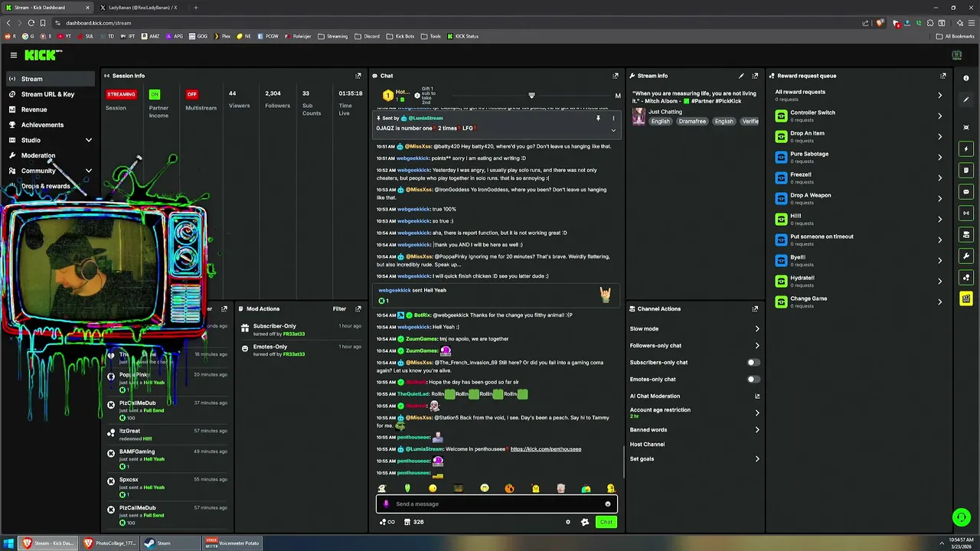Expand the pinned message chevron
The width and height of the screenshot is (980, 551).
(612, 130)
